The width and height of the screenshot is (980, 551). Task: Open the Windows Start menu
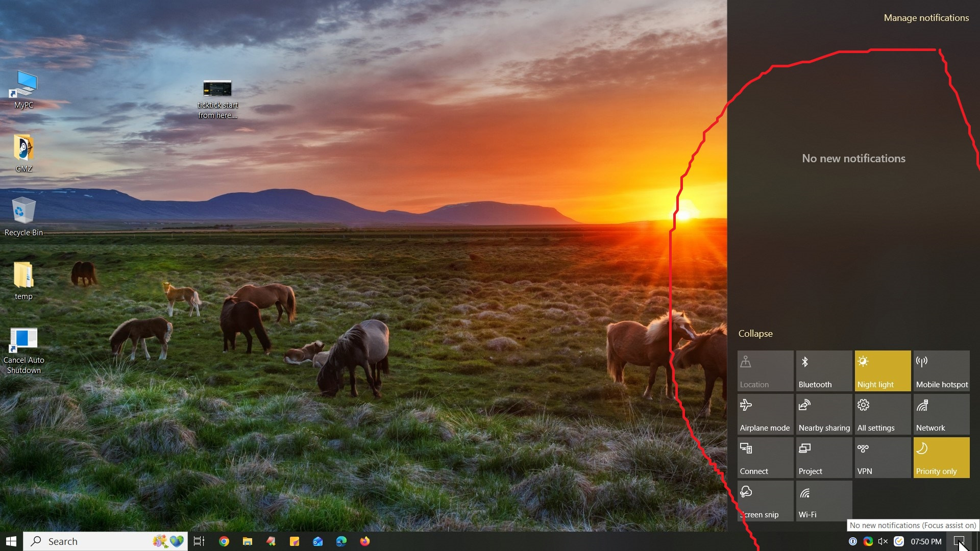(11, 541)
